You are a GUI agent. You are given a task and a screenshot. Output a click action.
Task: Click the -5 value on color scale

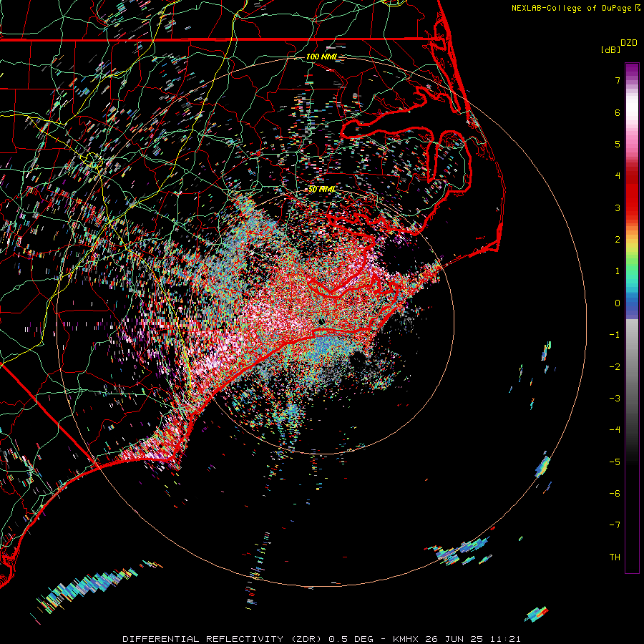point(615,462)
